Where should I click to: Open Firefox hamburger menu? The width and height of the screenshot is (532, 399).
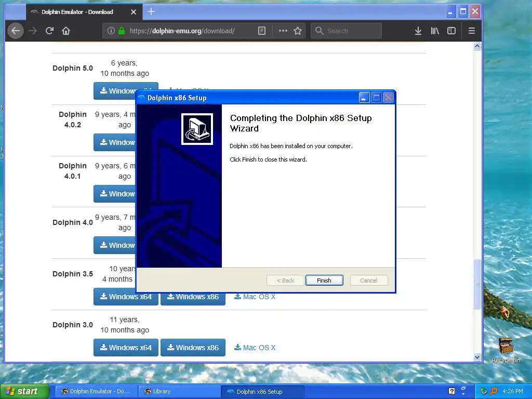click(x=472, y=31)
